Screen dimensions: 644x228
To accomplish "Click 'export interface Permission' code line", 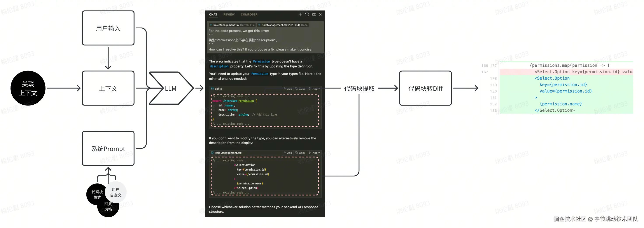I will [234, 101].
